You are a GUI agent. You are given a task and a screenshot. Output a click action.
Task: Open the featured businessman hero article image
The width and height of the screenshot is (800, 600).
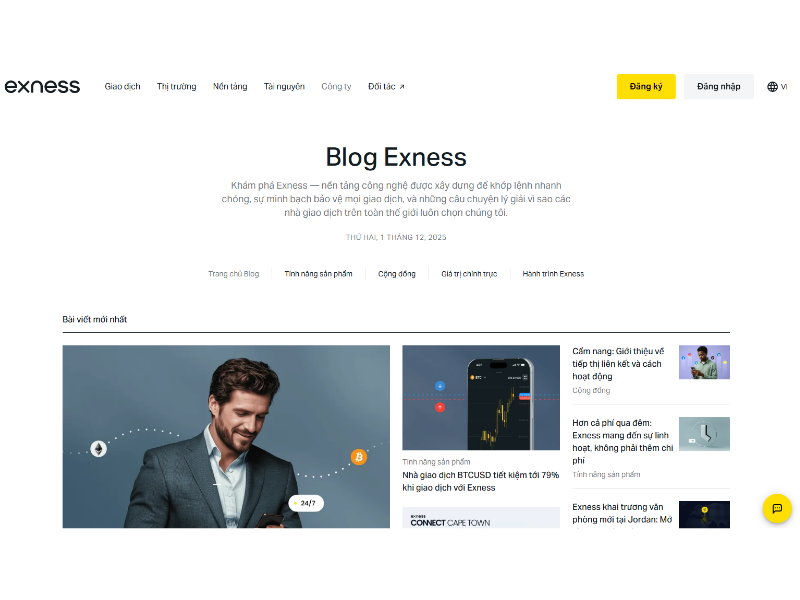pyautogui.click(x=226, y=437)
